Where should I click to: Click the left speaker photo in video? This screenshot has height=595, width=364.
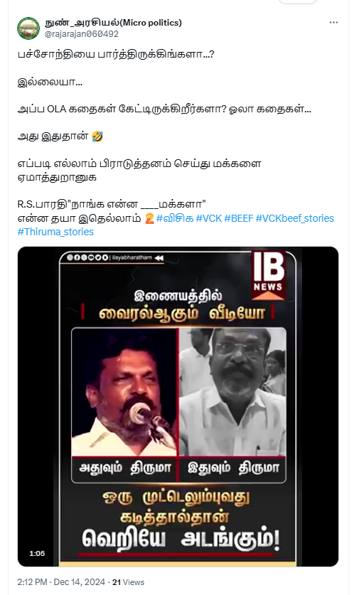click(x=124, y=392)
